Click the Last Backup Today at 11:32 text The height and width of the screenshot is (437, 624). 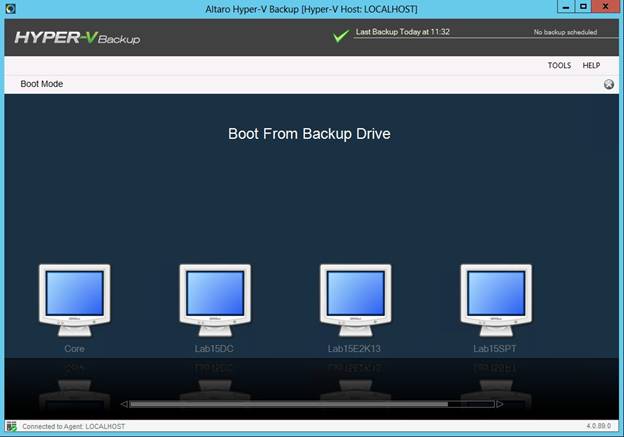coord(403,32)
